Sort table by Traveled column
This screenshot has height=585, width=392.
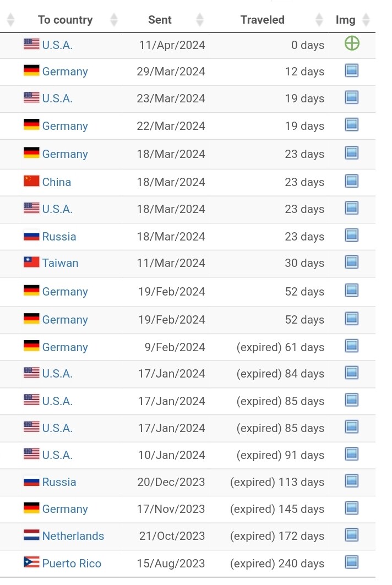pyautogui.click(x=263, y=20)
